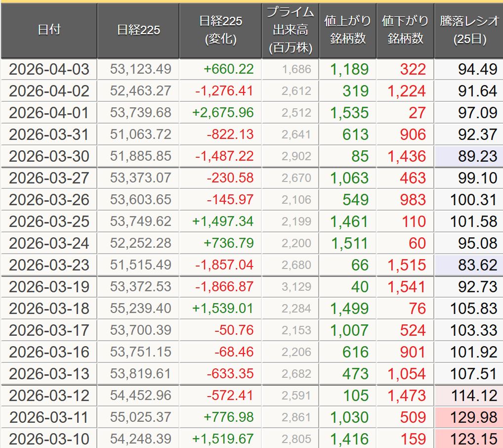Image resolution: width=503 pixels, height=448 pixels.
Task: Select the 114.12 ratio cell
Action: tap(468, 396)
